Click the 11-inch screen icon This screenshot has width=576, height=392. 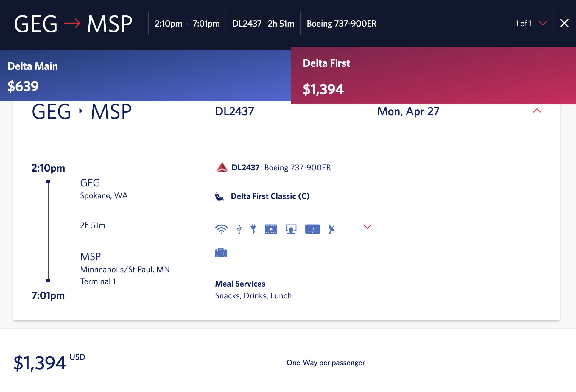point(312,229)
